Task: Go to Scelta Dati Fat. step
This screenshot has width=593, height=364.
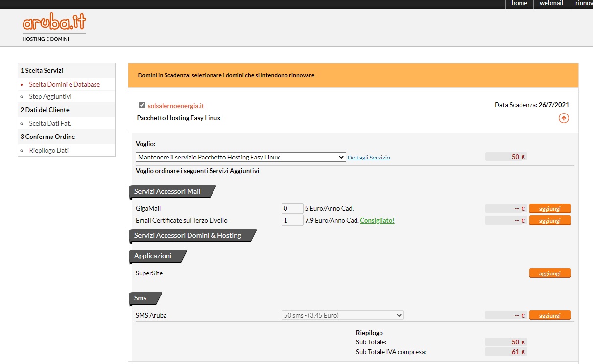Action: click(x=50, y=123)
